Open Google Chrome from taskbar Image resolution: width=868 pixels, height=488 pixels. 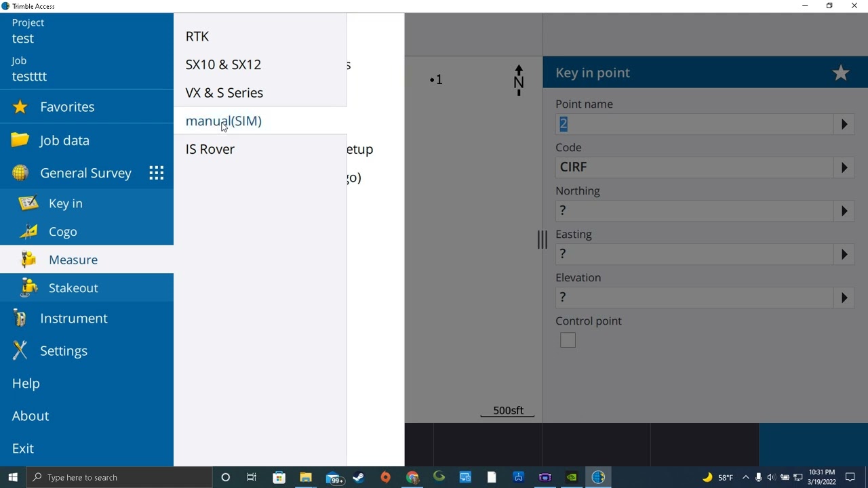pyautogui.click(x=412, y=477)
